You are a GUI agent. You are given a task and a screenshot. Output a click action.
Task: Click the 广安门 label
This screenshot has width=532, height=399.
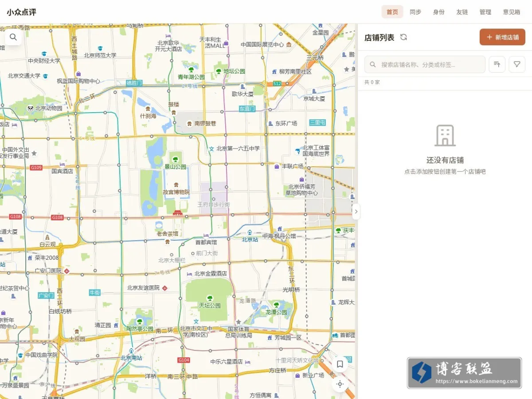click(46, 295)
